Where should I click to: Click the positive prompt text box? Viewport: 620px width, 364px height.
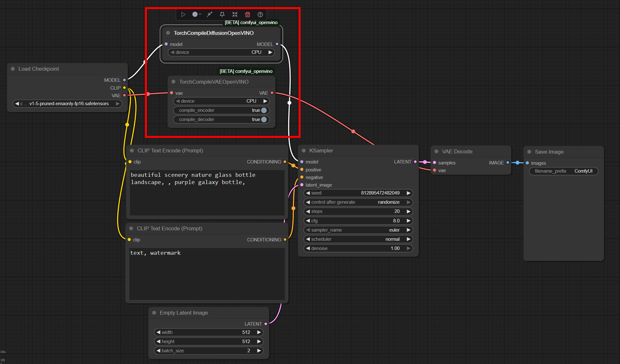(x=207, y=193)
